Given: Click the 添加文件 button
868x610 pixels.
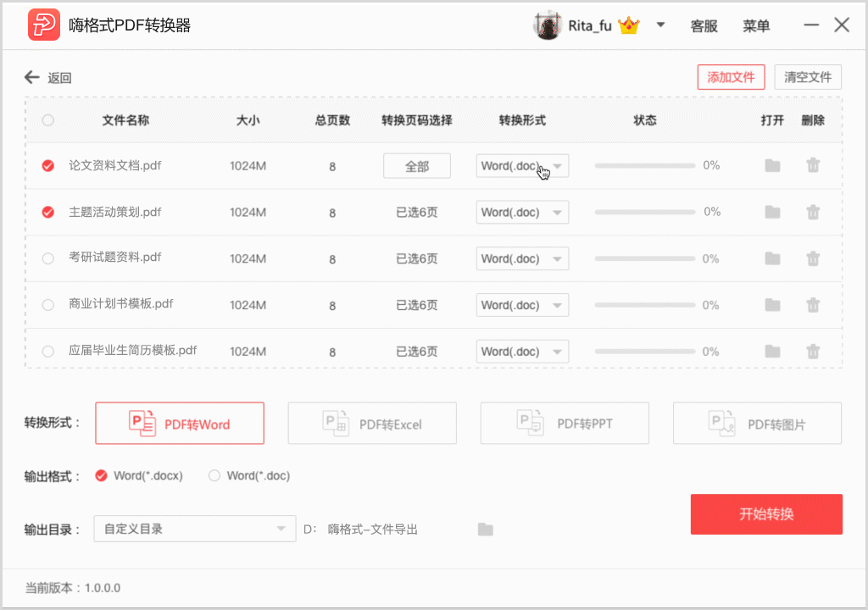Looking at the screenshot, I should click(731, 77).
